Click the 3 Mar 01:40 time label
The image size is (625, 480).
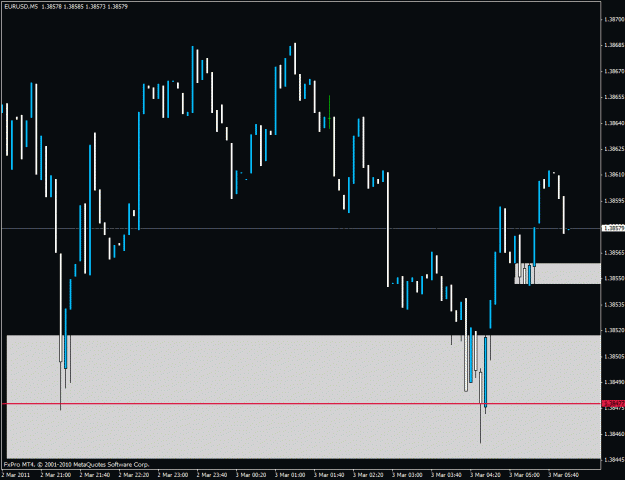tap(329, 475)
